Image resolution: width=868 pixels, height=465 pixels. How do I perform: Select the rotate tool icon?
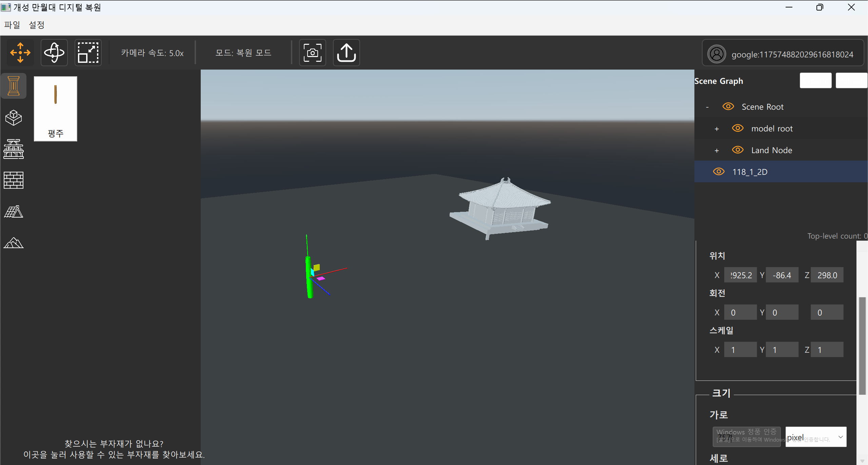54,53
